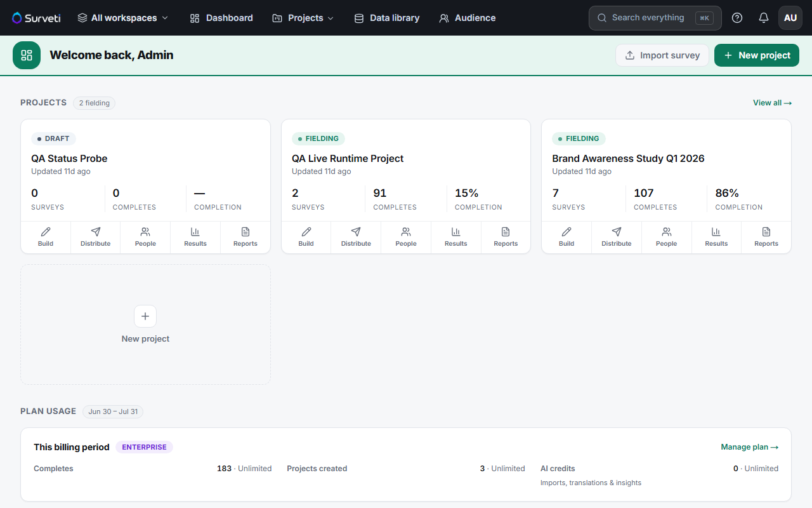
Task: Open Build for QA Live Runtime Project
Action: tap(306, 237)
